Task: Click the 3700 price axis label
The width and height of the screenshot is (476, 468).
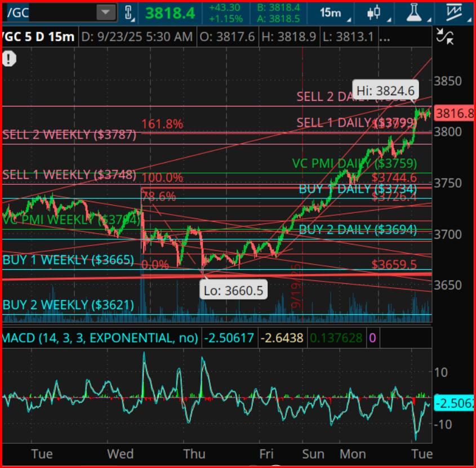Action: pos(448,234)
